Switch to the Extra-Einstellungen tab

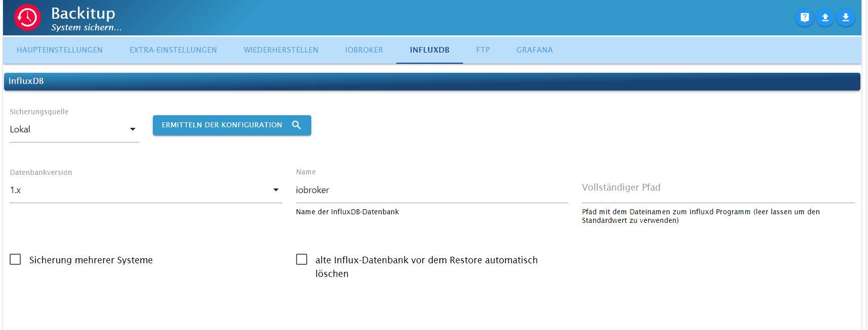click(x=173, y=50)
